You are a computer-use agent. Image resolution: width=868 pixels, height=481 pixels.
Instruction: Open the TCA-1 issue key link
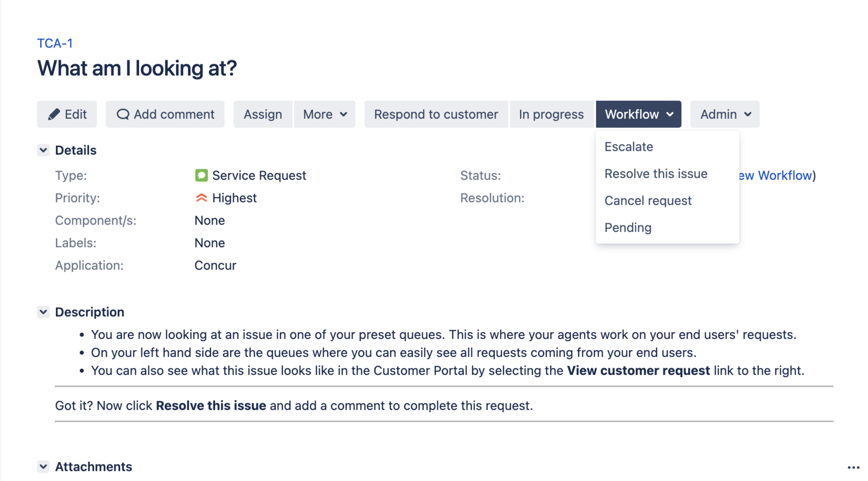[x=54, y=43]
